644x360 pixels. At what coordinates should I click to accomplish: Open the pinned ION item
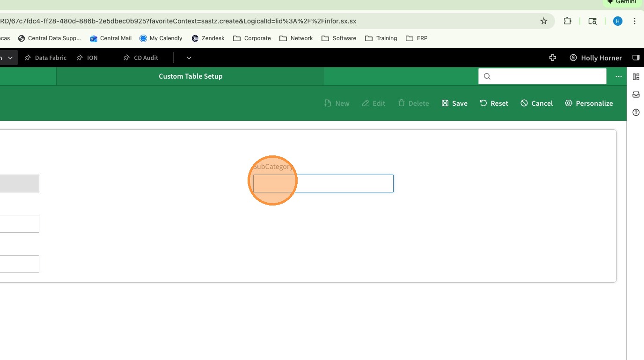pos(87,58)
